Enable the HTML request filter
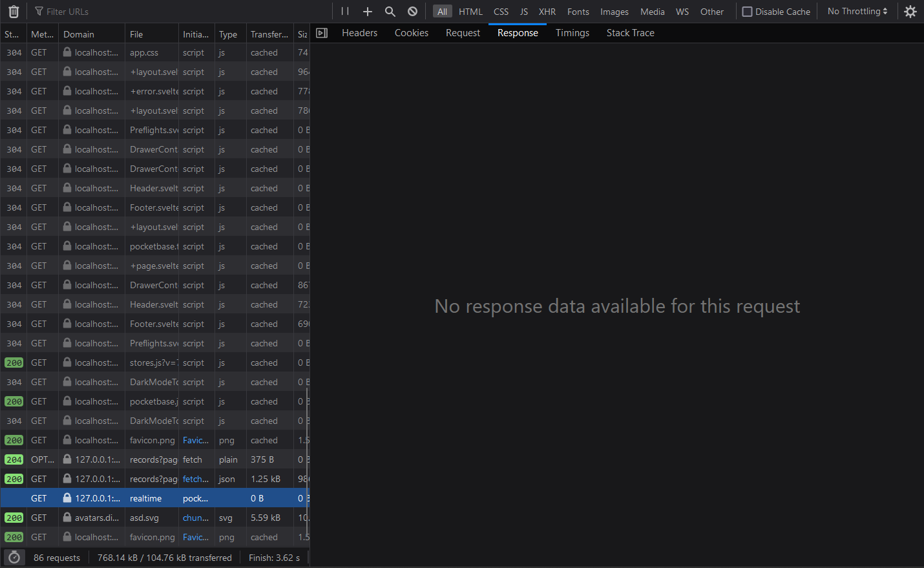 tap(470, 12)
